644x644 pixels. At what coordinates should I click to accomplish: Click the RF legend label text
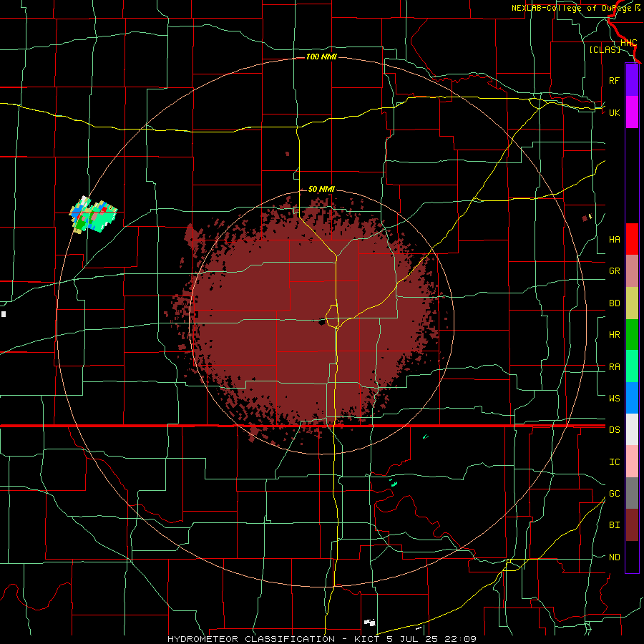[x=614, y=80]
